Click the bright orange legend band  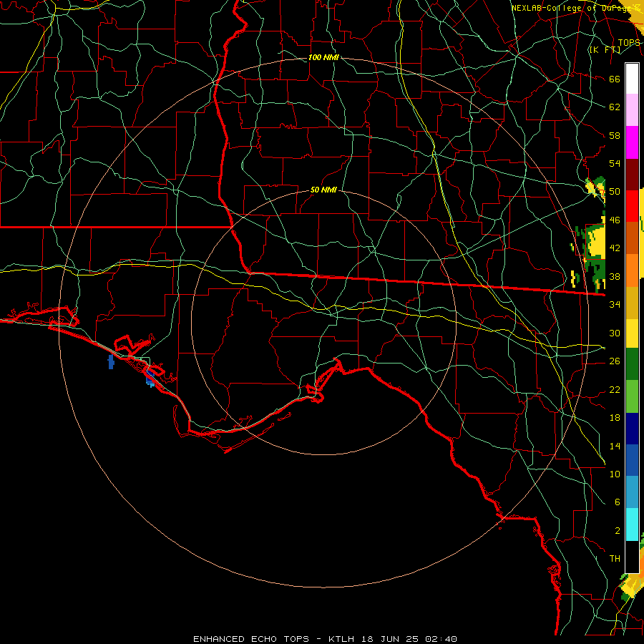632,270
